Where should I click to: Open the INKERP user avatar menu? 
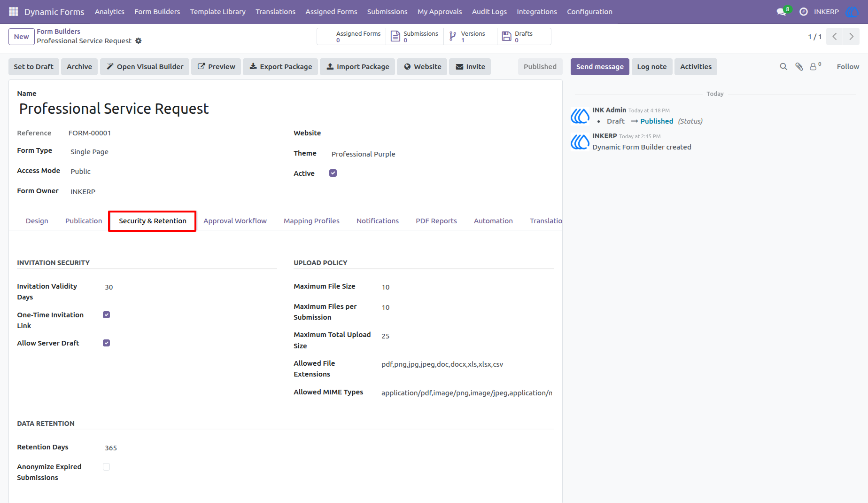[x=852, y=12]
